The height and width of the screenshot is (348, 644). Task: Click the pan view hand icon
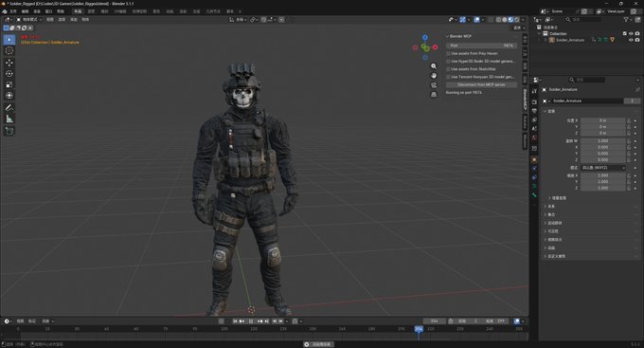pos(434,76)
